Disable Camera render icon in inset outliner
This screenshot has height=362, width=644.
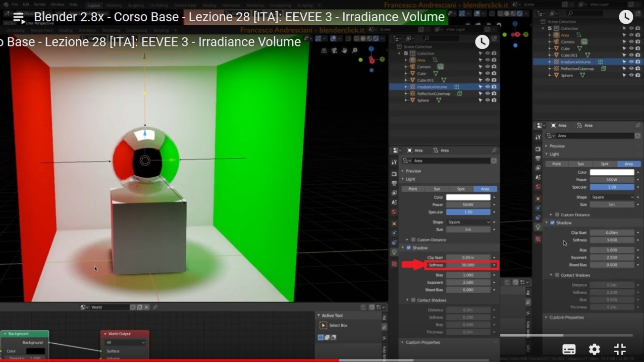[494, 66]
